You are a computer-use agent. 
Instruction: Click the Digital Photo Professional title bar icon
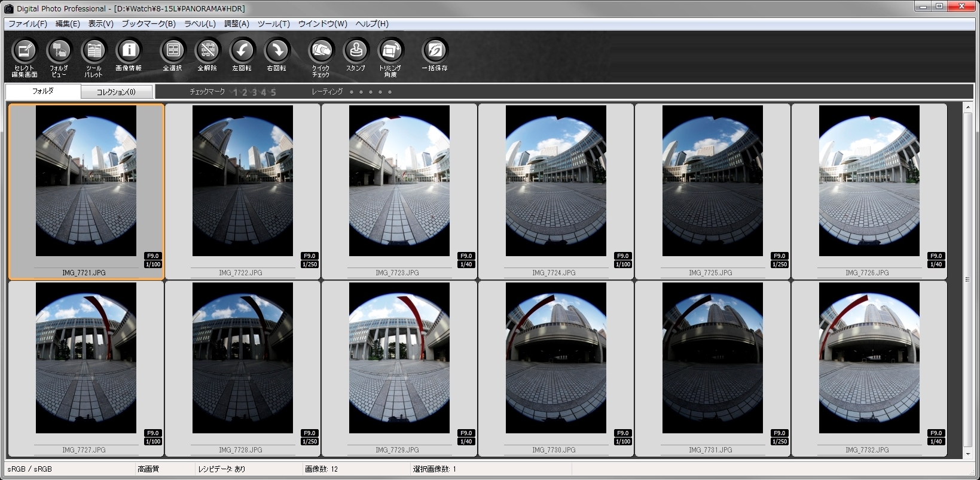[9, 8]
